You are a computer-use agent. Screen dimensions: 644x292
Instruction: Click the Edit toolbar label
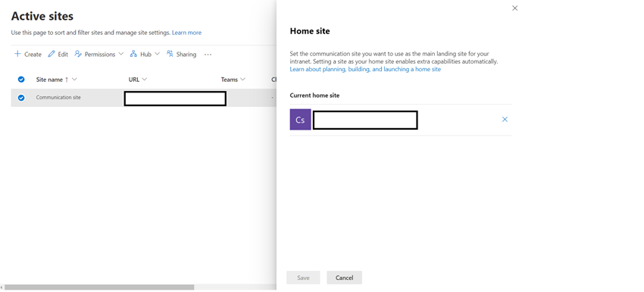coord(63,55)
